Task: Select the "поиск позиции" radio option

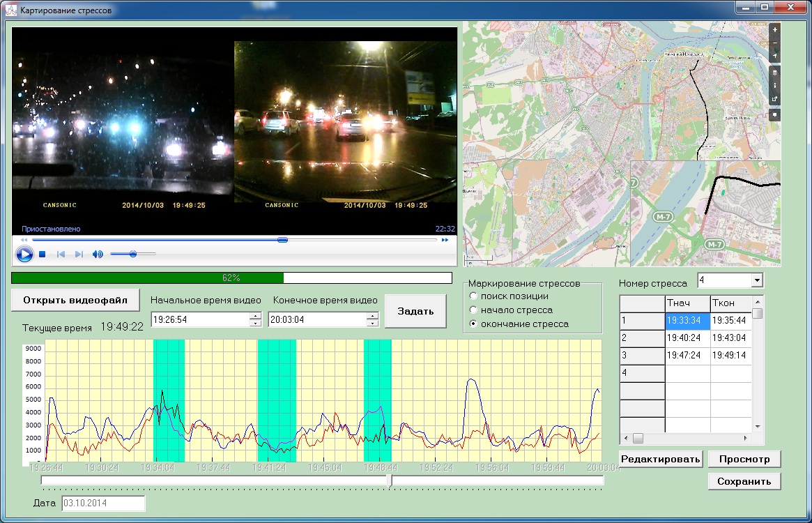Action: tap(474, 296)
